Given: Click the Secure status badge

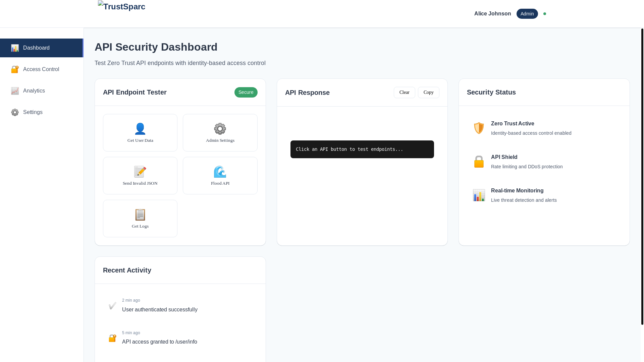Looking at the screenshot, I should point(246,92).
